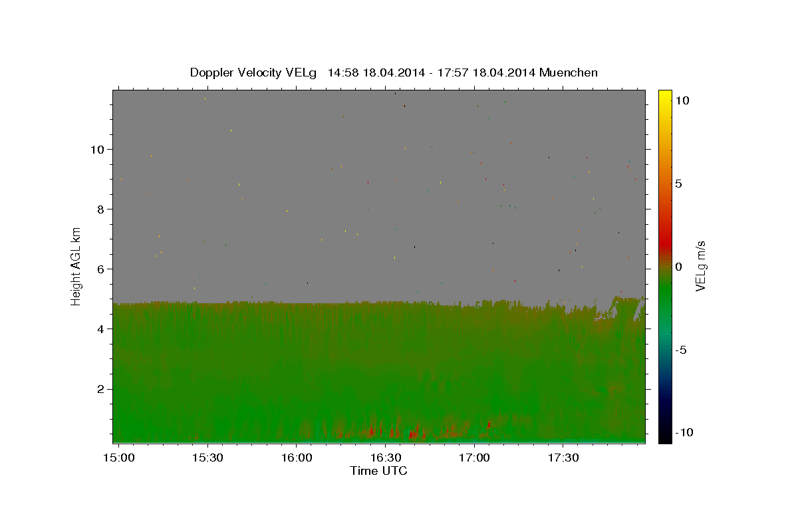Click the 15:30 time tick label
The height and width of the screenshot is (532, 798).
(207, 458)
